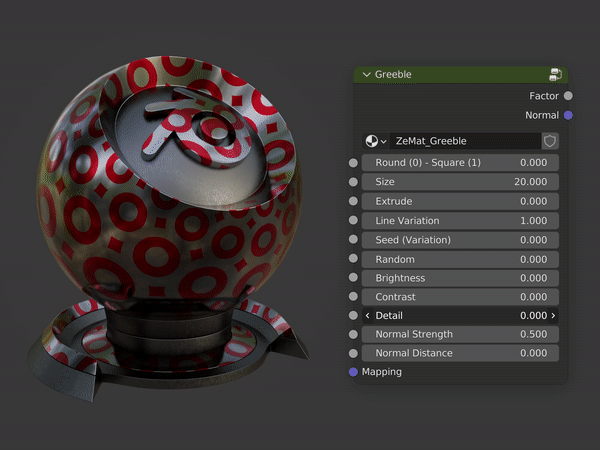Click the Normal Strength value field
600x450 pixels.
pyautogui.click(x=460, y=334)
